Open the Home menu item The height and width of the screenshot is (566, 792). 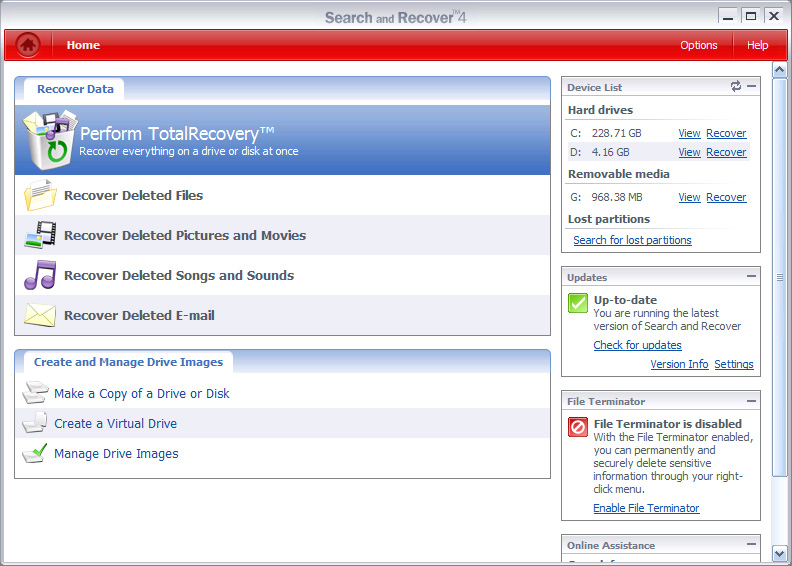tap(83, 45)
